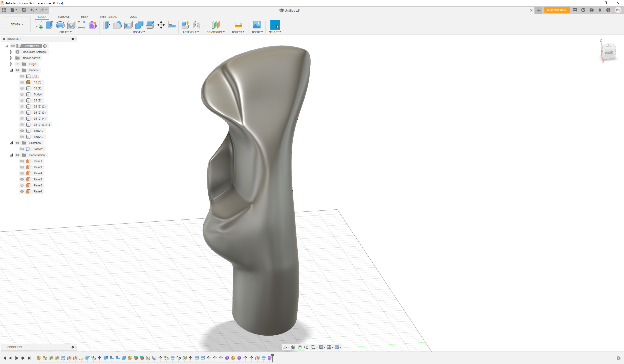
Task: Open the Measure tool
Action: click(238, 25)
